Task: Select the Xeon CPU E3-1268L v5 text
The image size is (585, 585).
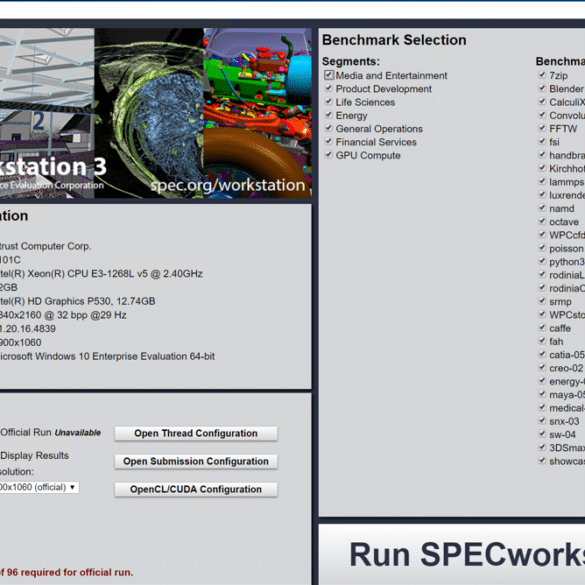Action: (101, 273)
